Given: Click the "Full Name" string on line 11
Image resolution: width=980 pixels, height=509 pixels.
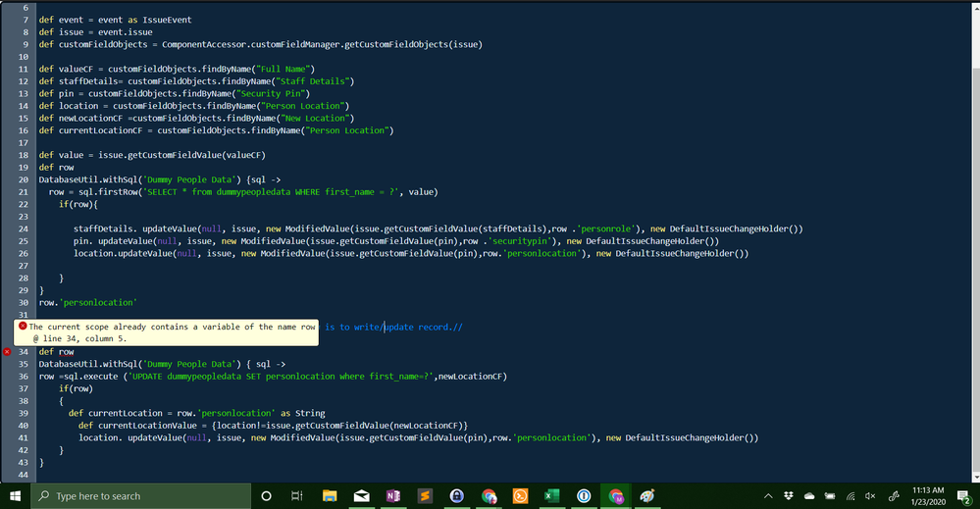Looking at the screenshot, I should pos(283,69).
